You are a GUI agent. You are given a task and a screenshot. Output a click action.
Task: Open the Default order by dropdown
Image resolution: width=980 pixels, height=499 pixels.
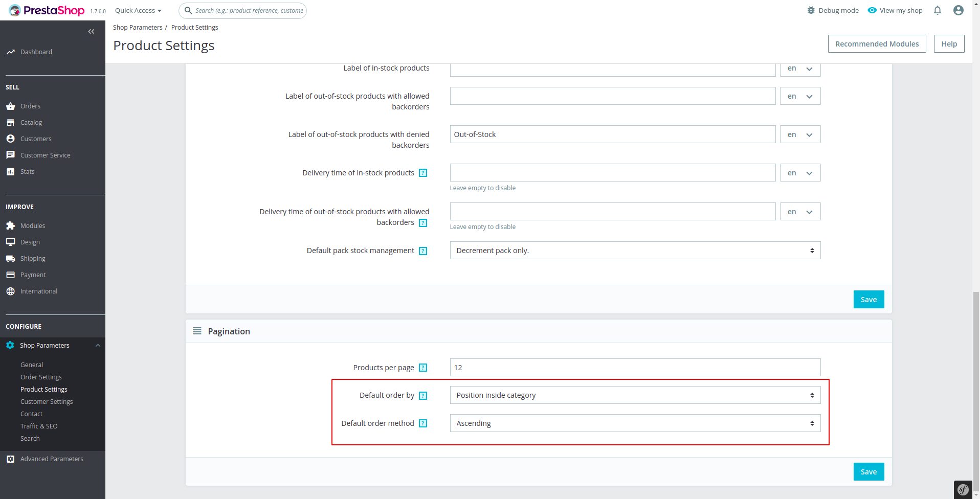[x=634, y=395]
